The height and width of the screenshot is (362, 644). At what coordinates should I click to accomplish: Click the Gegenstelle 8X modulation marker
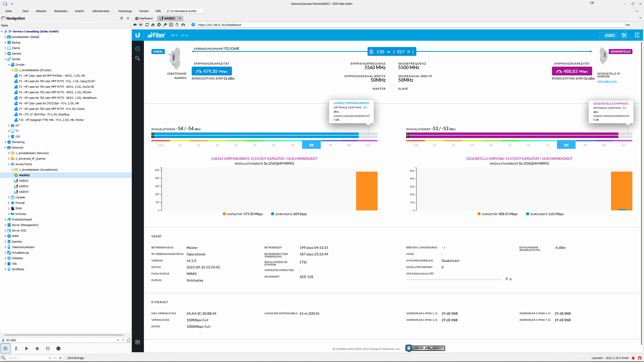coord(566,145)
